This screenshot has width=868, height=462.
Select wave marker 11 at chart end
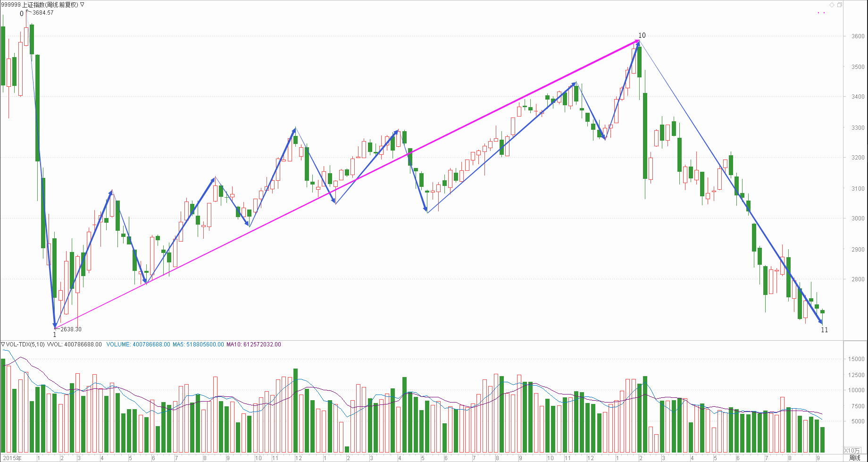(824, 330)
